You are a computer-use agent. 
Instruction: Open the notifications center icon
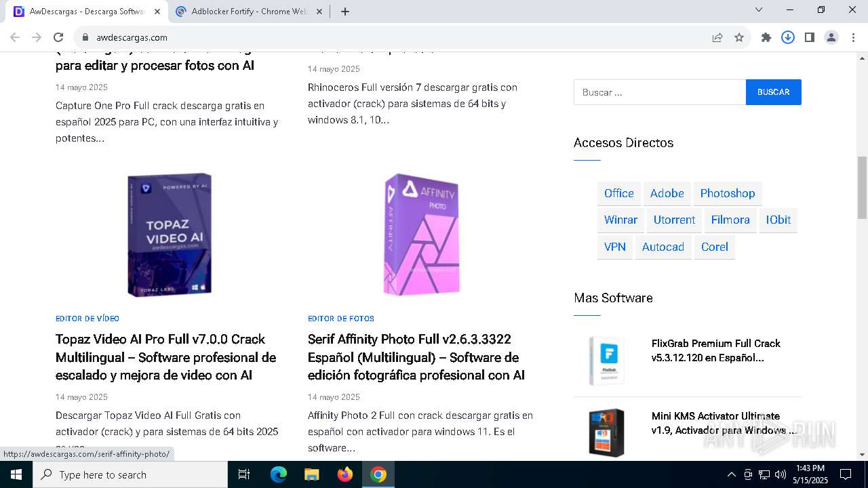(x=846, y=474)
